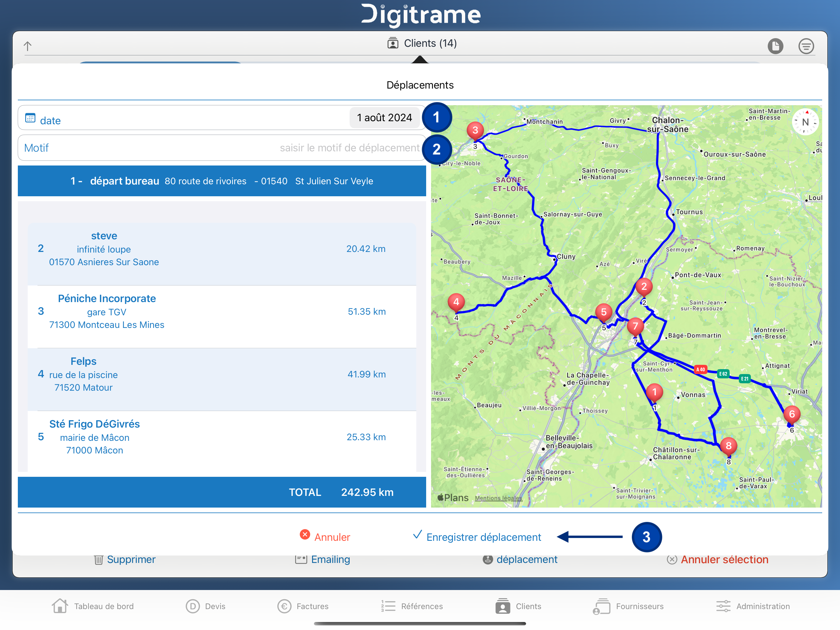
Task: Click the Clients (14) header title
Action: pos(422,43)
